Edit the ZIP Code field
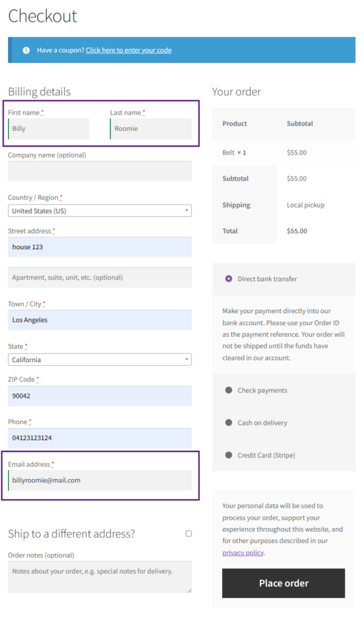364x618 pixels. click(x=100, y=396)
